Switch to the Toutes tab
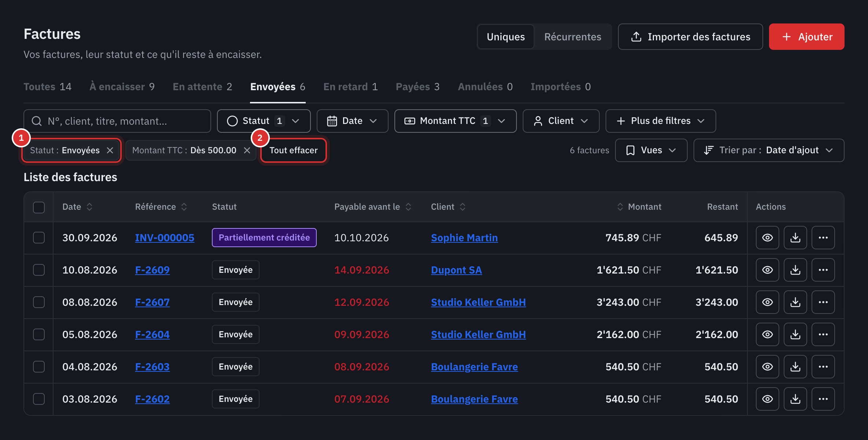The height and width of the screenshot is (440, 868). click(x=48, y=87)
